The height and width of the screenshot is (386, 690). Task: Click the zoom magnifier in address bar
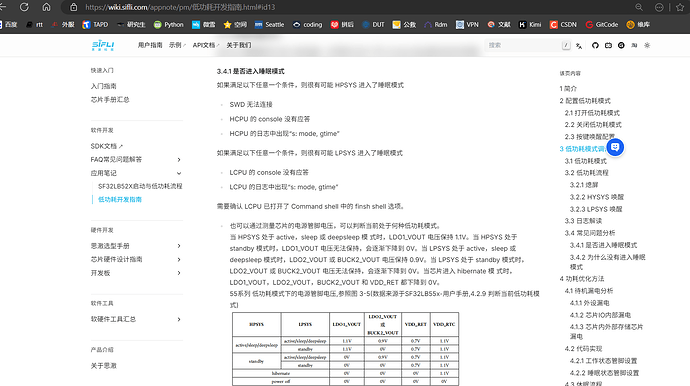639,7
